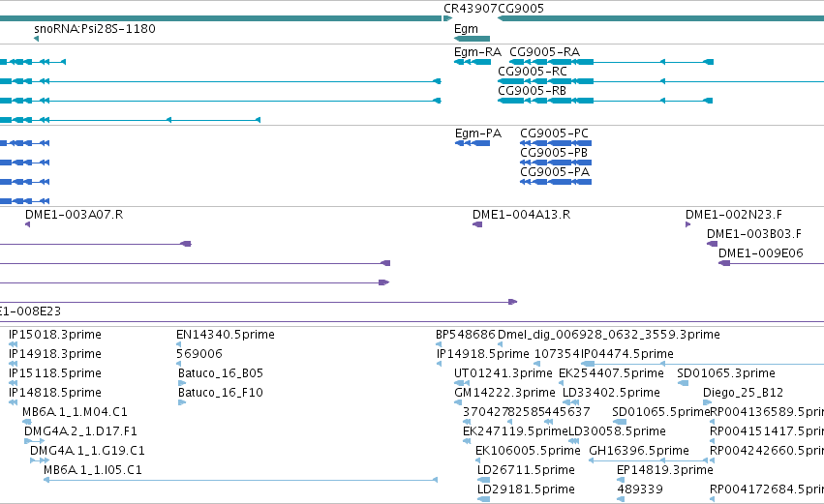Select the EK247119.5prime EST label

[x=515, y=431]
